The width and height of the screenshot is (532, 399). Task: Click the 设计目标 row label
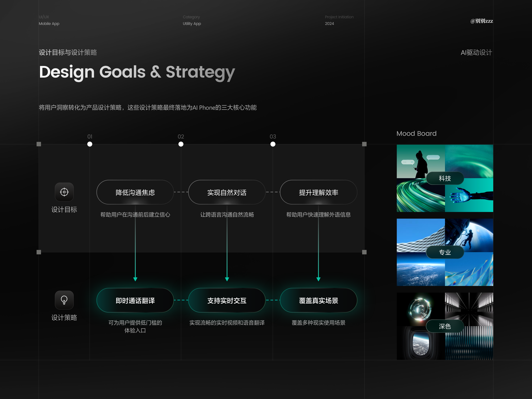click(x=64, y=209)
